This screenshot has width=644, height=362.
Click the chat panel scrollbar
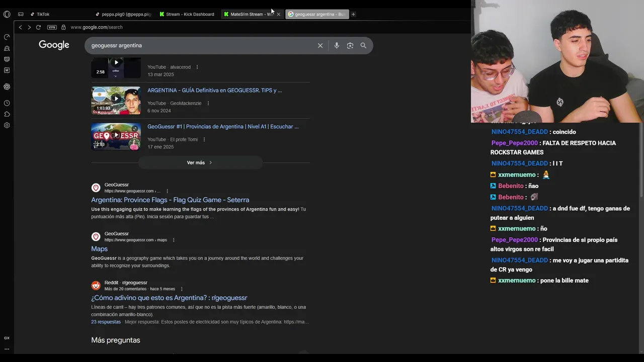click(x=641, y=161)
